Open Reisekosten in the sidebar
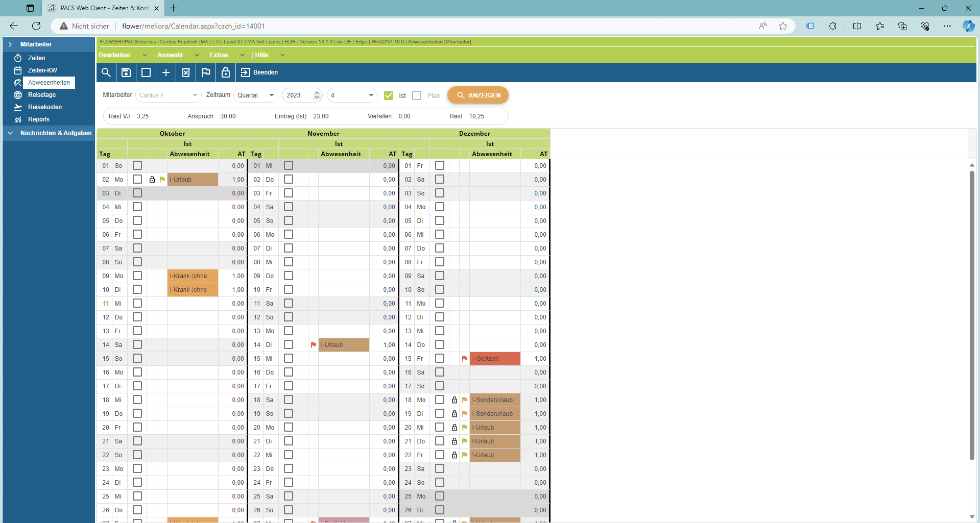 coord(45,107)
